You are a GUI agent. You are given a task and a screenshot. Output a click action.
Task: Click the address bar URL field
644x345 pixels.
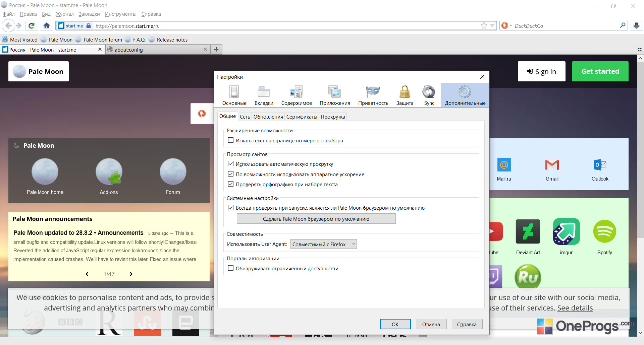(287, 26)
